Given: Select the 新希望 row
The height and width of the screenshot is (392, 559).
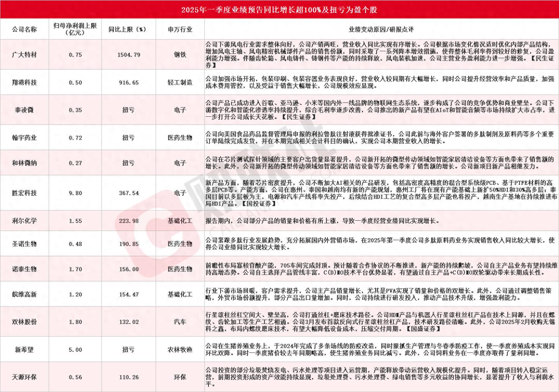Looking at the screenshot, I should click(25, 349).
